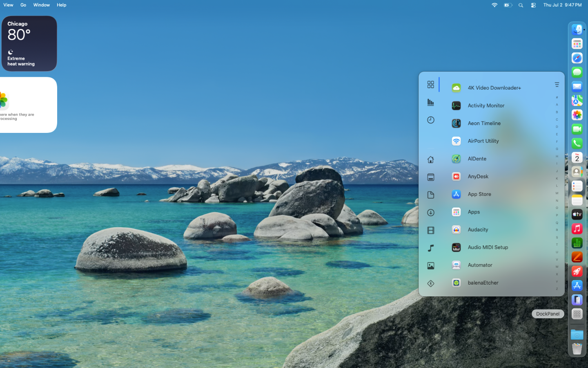Screen dimensions: 588x368
Task: Open the Go menu
Action: point(23,5)
